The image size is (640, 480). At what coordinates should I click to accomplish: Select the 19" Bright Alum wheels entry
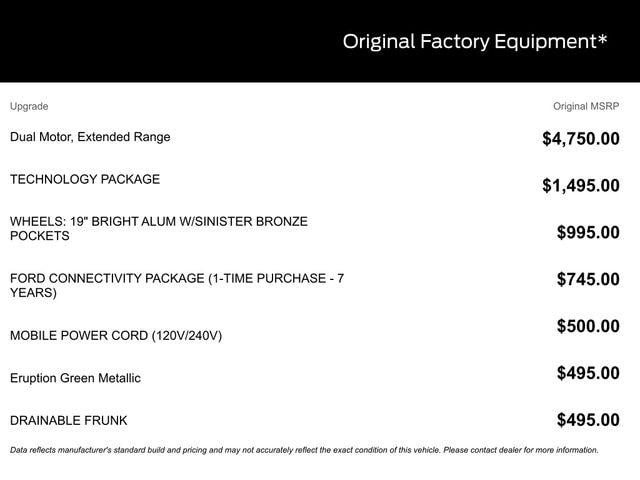coord(158,228)
